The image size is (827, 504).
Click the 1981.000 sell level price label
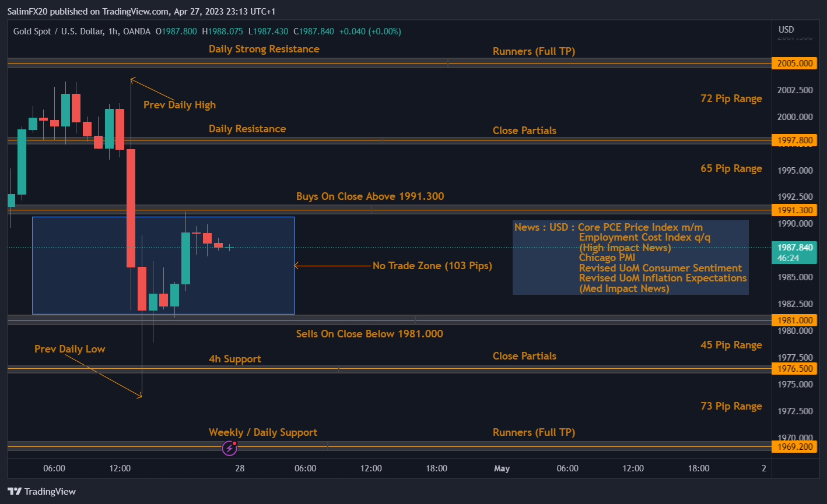click(x=794, y=320)
